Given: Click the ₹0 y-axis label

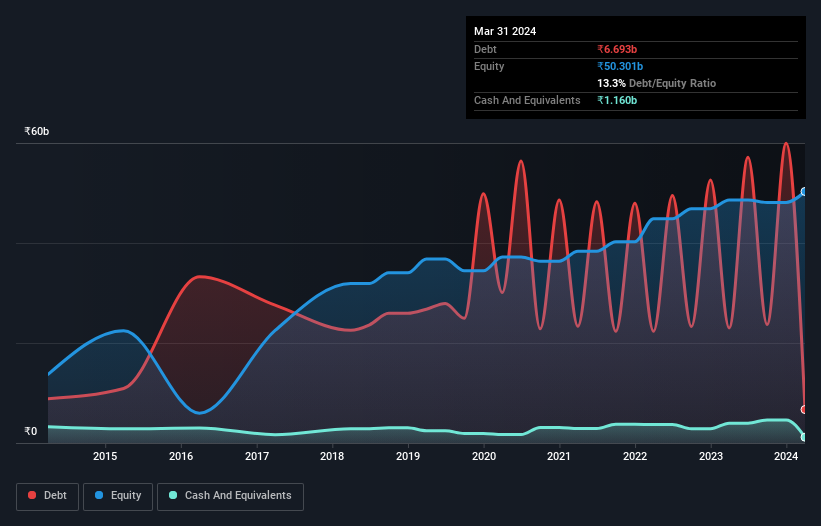Looking at the screenshot, I should click(31, 431).
